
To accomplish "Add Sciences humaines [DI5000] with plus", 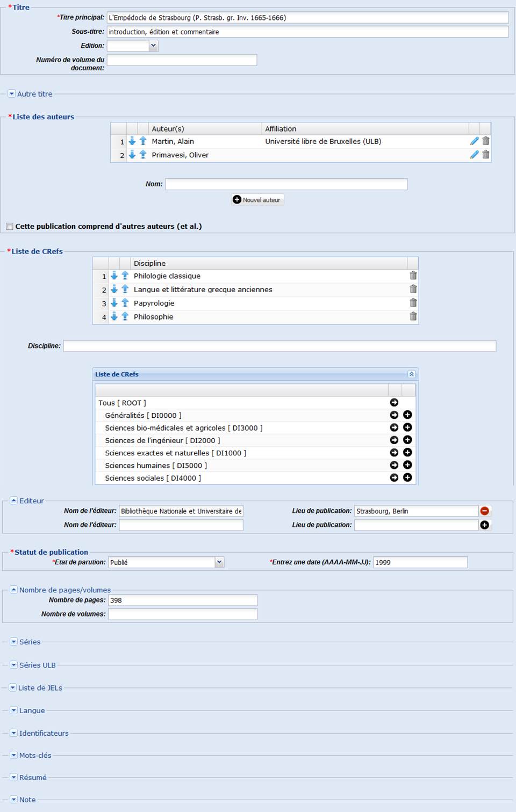I will coord(407,465).
